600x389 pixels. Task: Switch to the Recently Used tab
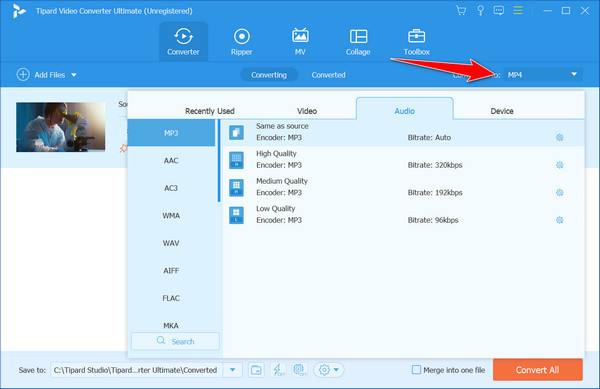tap(210, 111)
